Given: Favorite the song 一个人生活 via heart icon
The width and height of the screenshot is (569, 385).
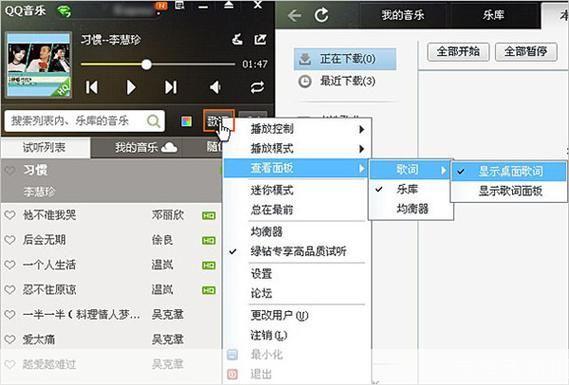Looking at the screenshot, I should click(x=10, y=265).
